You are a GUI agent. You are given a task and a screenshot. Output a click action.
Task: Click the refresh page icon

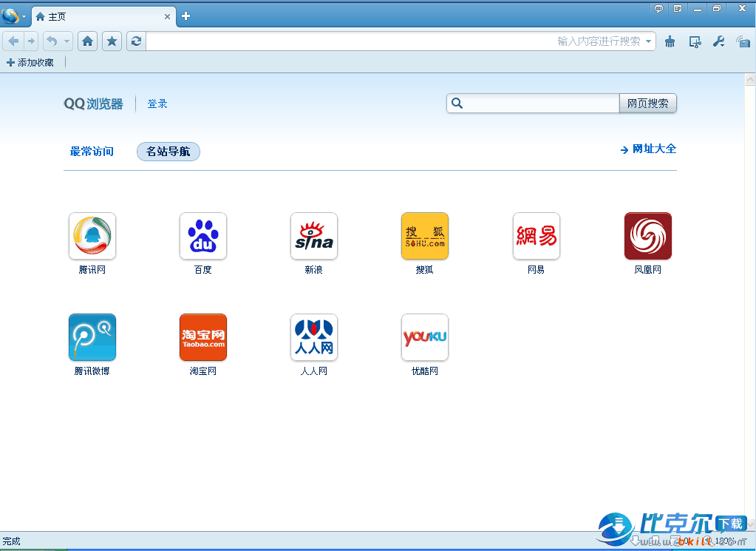[137, 41]
